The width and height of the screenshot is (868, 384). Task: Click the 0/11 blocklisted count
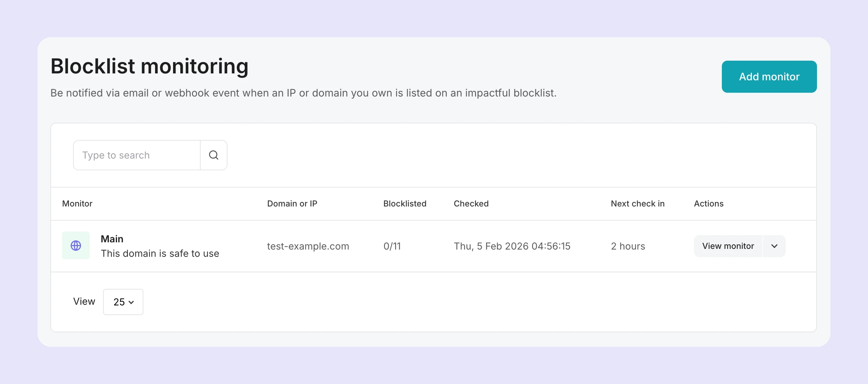[392, 246]
